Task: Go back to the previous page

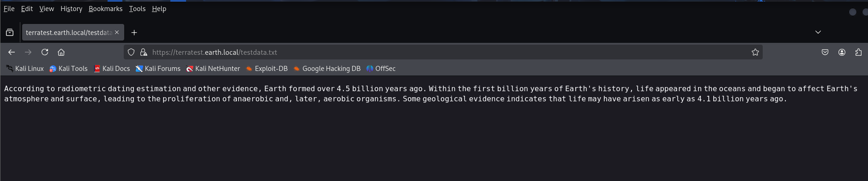Action: point(12,52)
